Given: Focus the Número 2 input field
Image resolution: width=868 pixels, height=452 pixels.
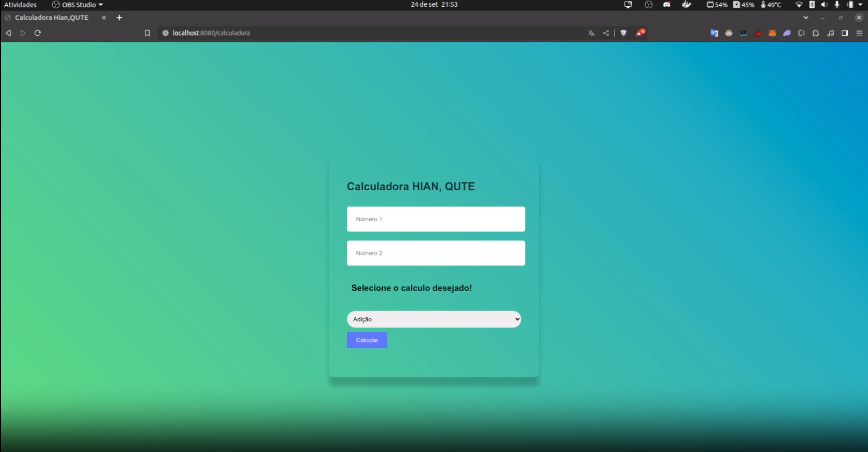Looking at the screenshot, I should tap(436, 253).
